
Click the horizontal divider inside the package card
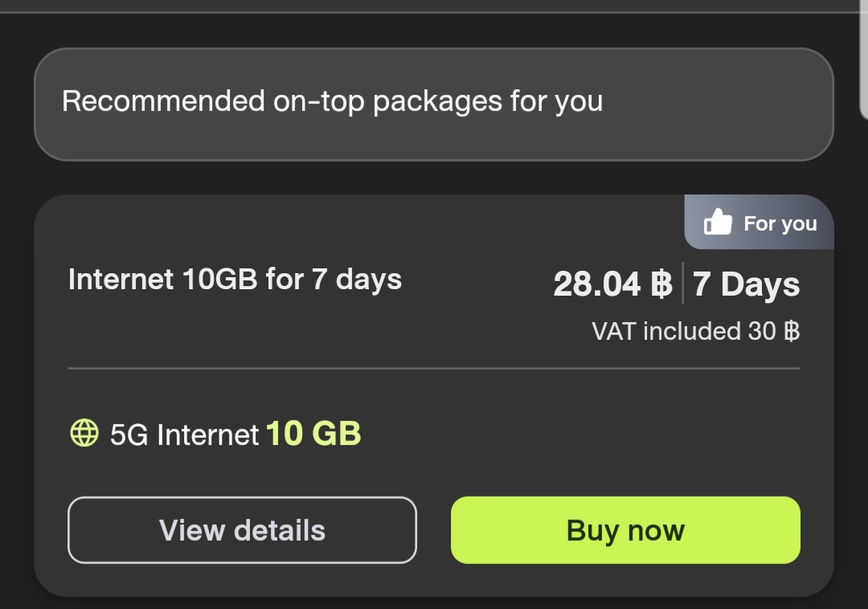point(434,368)
